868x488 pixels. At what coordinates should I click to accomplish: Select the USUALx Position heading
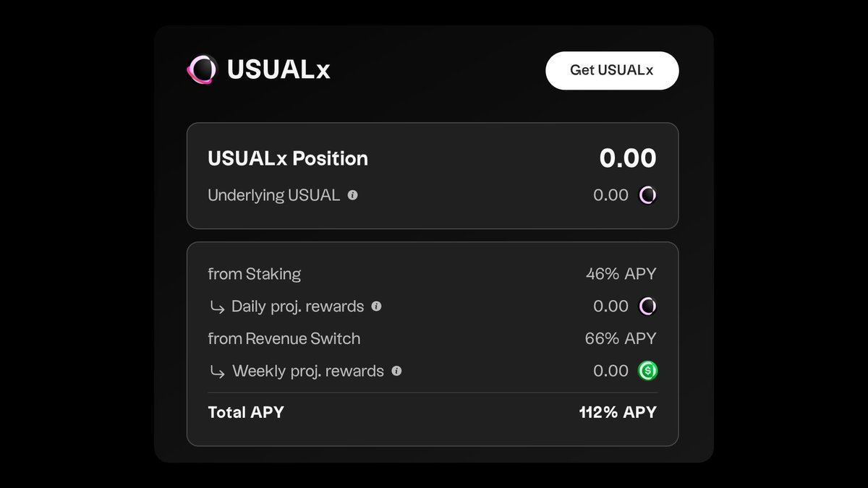(288, 158)
